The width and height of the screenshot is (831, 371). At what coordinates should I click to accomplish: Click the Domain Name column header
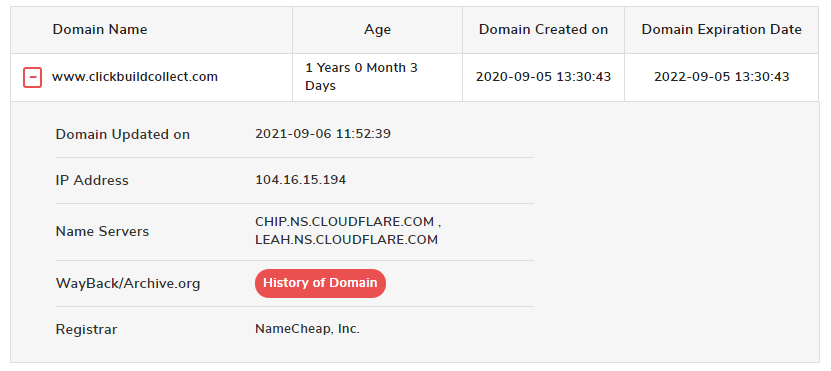pos(100,30)
